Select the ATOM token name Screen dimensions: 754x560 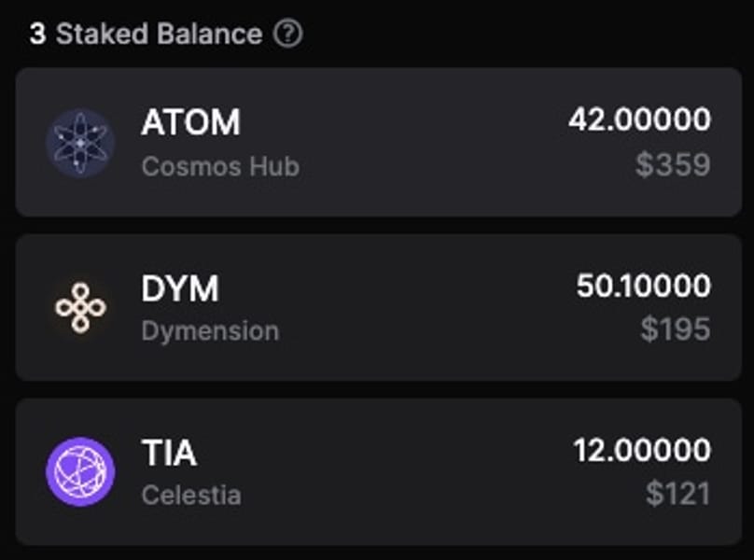(x=190, y=122)
